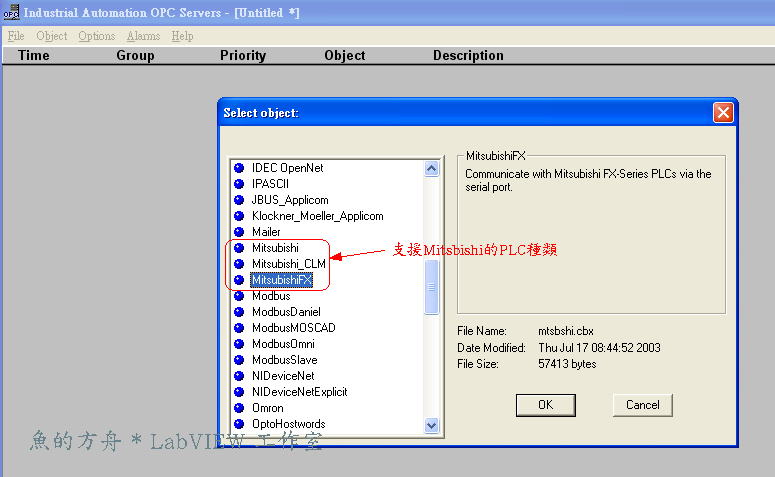
Task: Select the ModbusSlave object
Action: 285,360
